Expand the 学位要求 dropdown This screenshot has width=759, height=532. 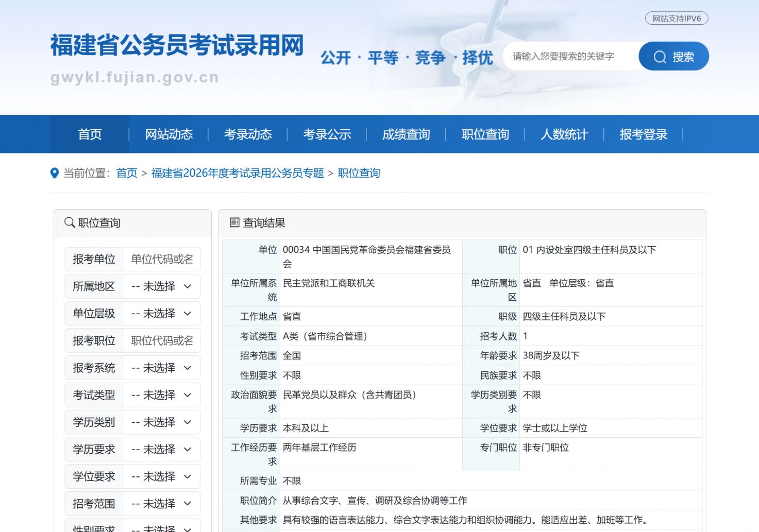tap(161, 476)
